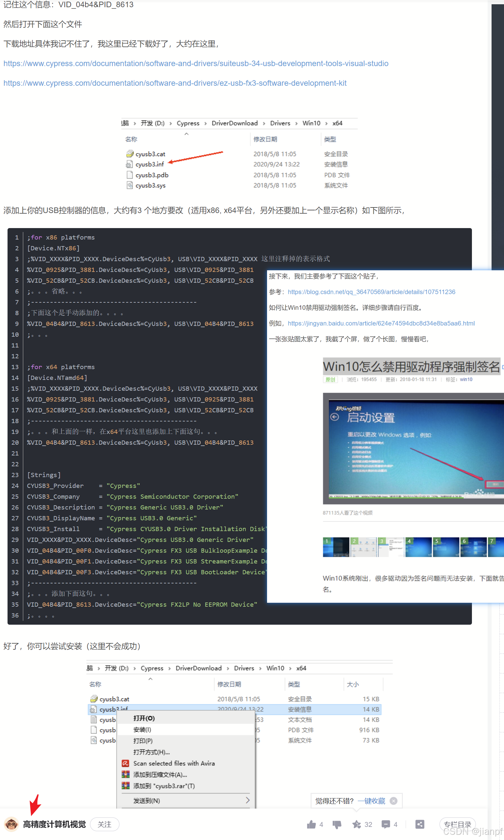Select thumbnail number 1 in popup gallery

click(336, 547)
